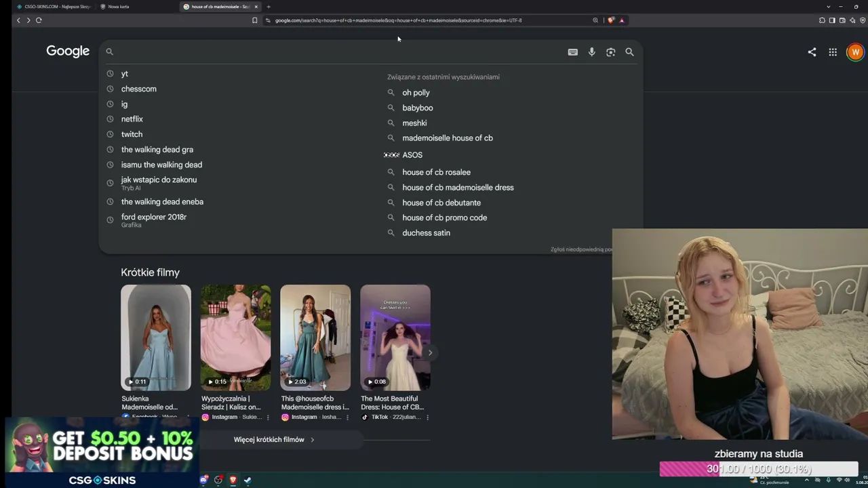868x488 pixels.
Task: Open a new browser tab with plus
Action: point(269,7)
